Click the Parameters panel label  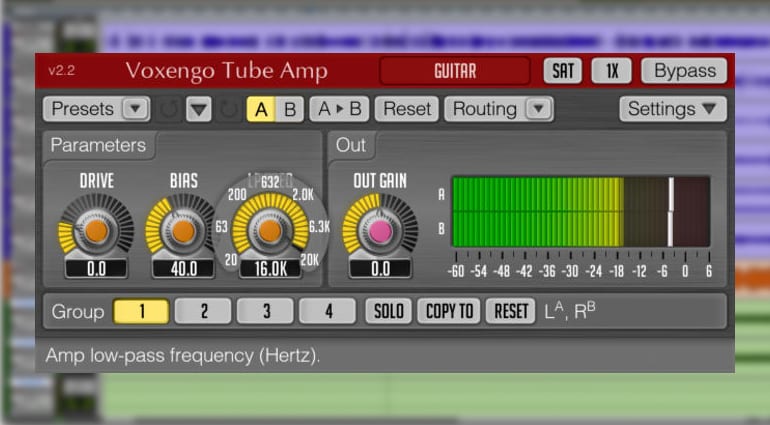98,145
